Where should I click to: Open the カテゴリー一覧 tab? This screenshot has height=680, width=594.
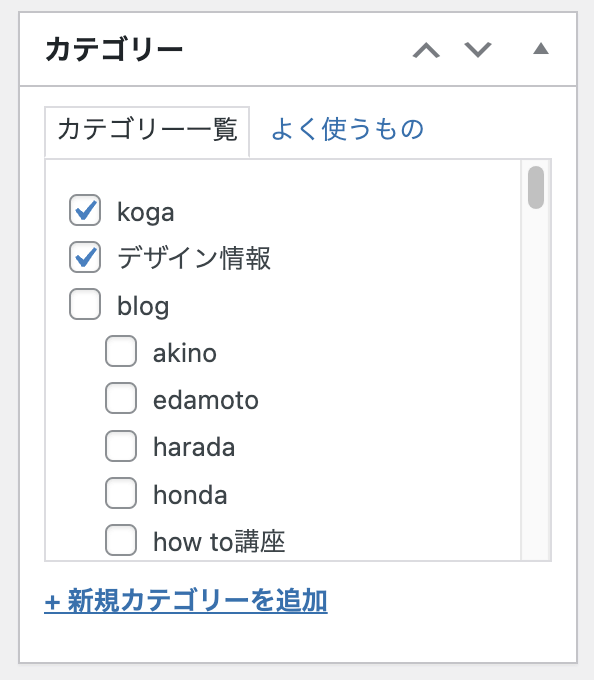point(147,131)
